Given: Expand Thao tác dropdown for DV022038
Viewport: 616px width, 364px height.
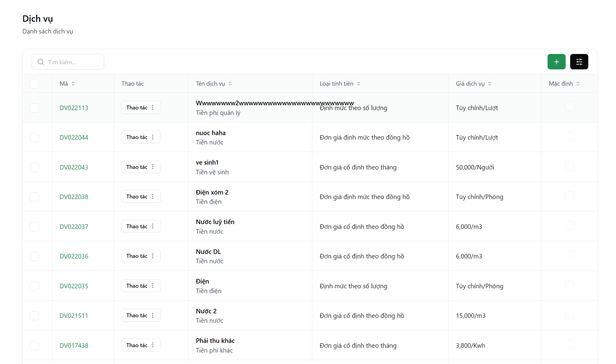Looking at the screenshot, I should point(141,196).
